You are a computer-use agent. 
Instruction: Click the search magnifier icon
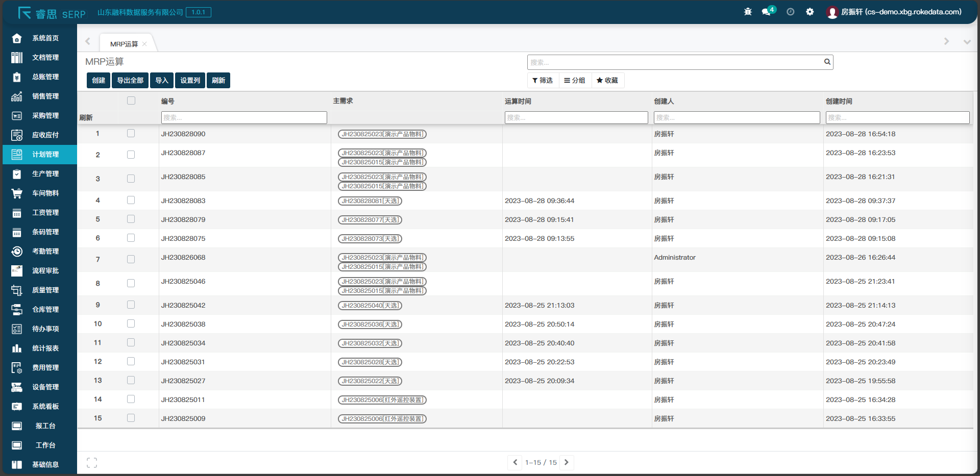[x=827, y=62]
